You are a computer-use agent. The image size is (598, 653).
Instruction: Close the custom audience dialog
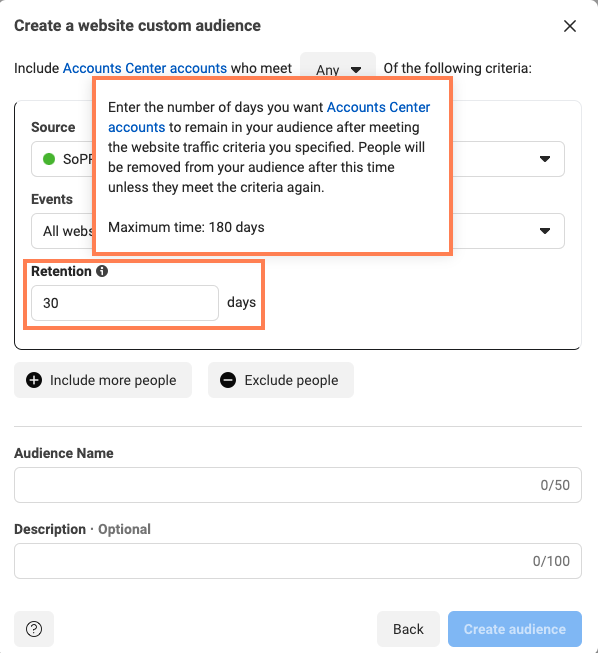point(570,26)
